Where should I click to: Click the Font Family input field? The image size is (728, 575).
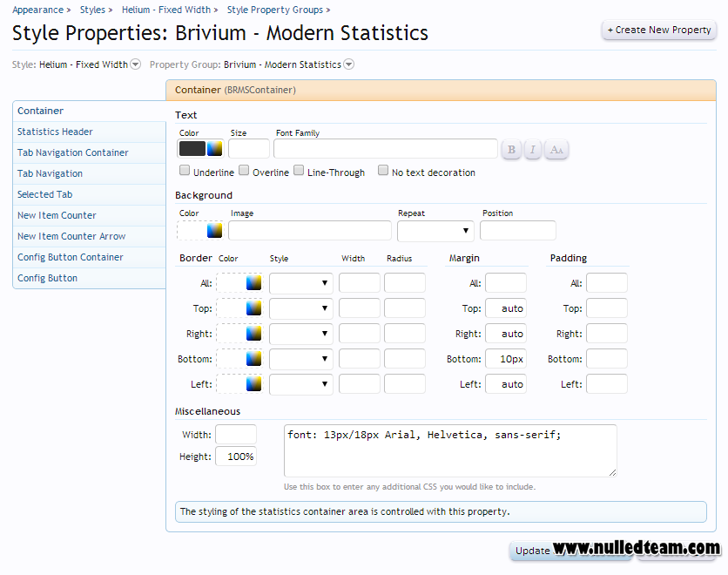pyautogui.click(x=386, y=149)
